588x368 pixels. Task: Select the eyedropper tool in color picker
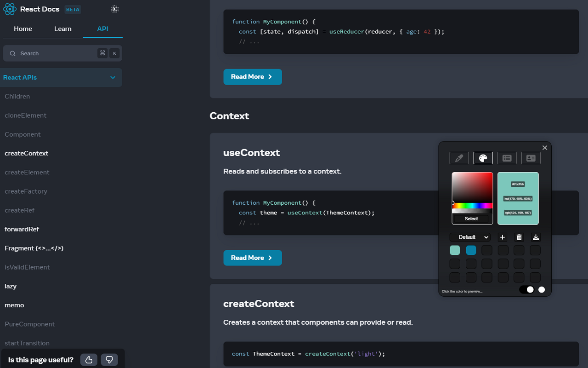point(459,158)
